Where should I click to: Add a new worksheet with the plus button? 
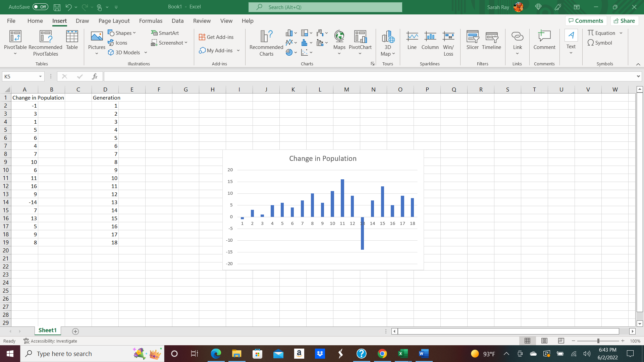(75, 331)
